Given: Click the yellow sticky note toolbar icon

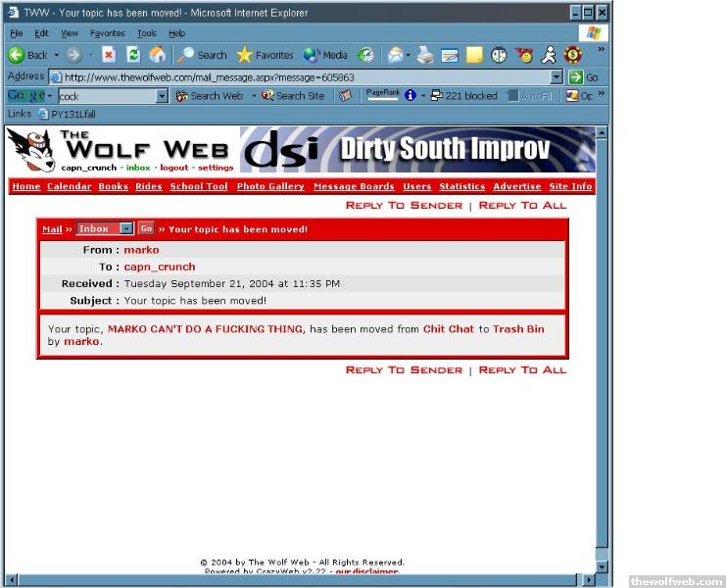Looking at the screenshot, I should (x=474, y=55).
